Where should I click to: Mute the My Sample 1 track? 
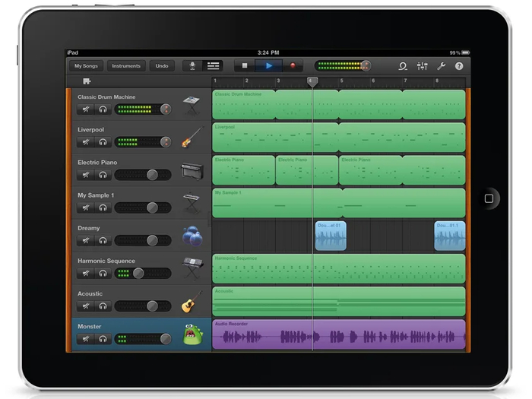pos(85,207)
